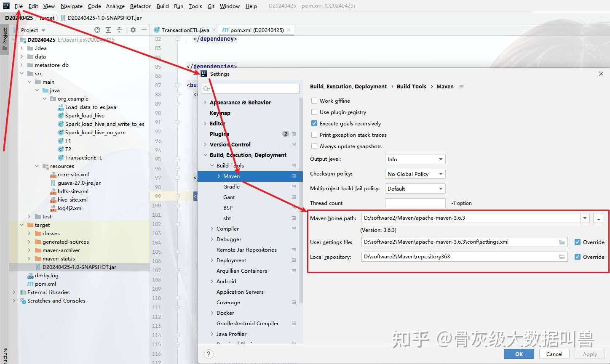The image size is (610, 364).
Task: Open the Project panel settings gear icon
Action: 132,30
